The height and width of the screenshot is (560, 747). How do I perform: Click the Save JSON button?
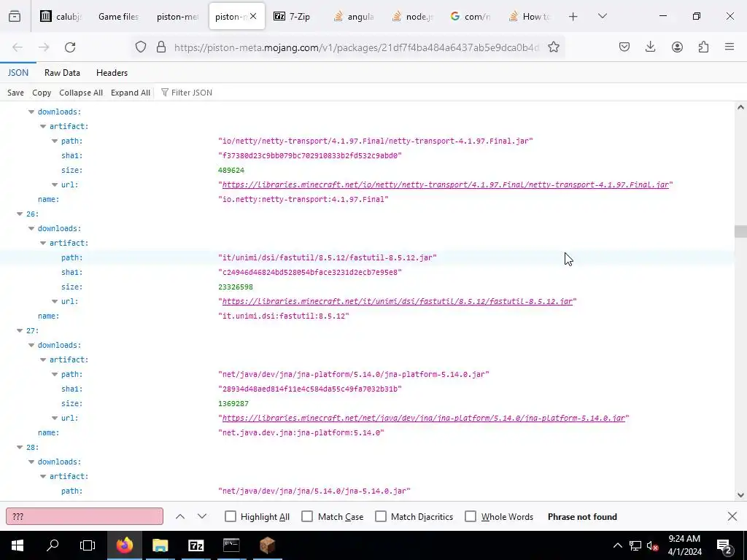pos(15,93)
